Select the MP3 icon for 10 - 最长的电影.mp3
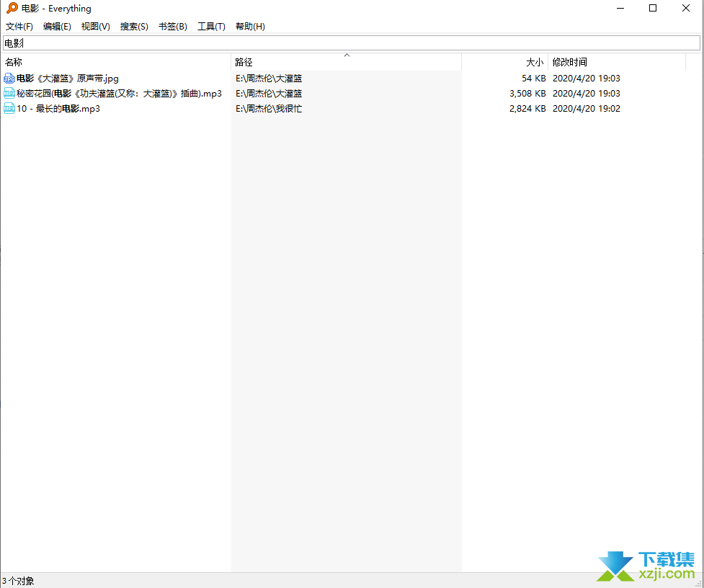704x588 pixels. point(9,109)
